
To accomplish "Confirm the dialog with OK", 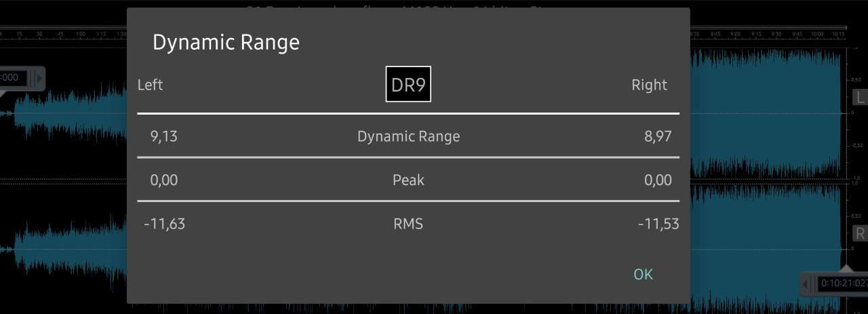I will [x=643, y=274].
